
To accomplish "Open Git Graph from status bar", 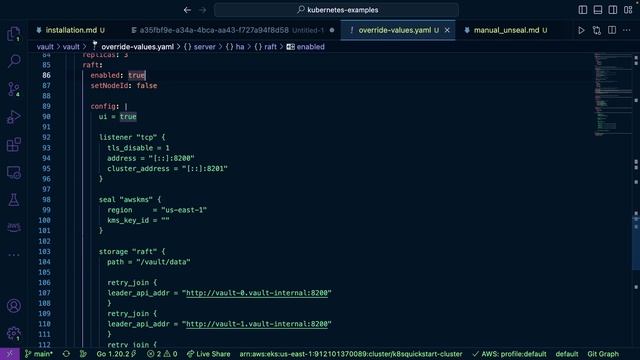I will (x=603, y=354).
